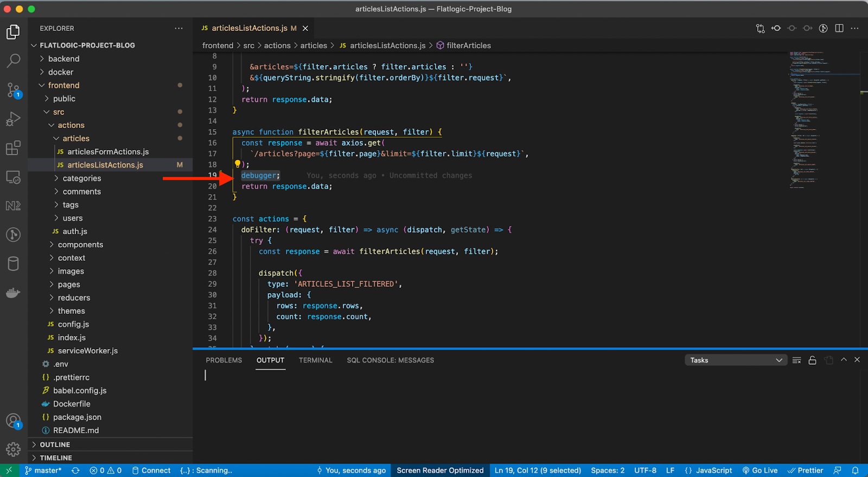
Task: Click the master branch indicator
Action: pos(43,470)
